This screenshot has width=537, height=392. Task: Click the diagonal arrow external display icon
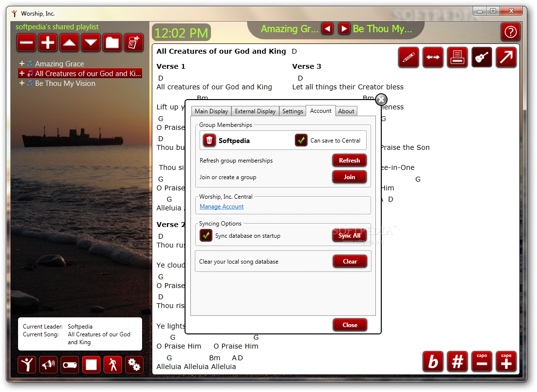tap(506, 57)
